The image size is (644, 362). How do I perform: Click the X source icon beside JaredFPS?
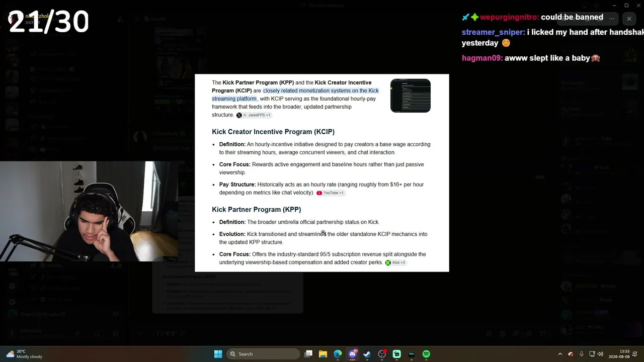239,115
